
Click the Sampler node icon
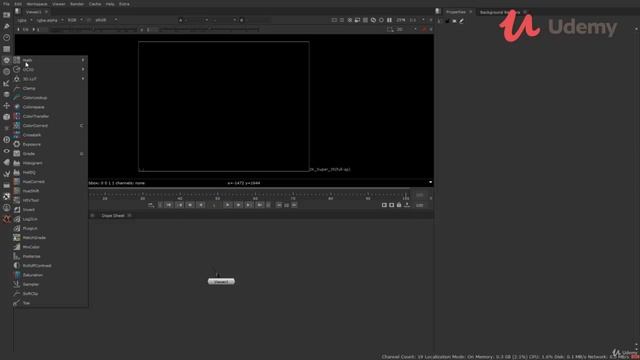click(x=17, y=284)
